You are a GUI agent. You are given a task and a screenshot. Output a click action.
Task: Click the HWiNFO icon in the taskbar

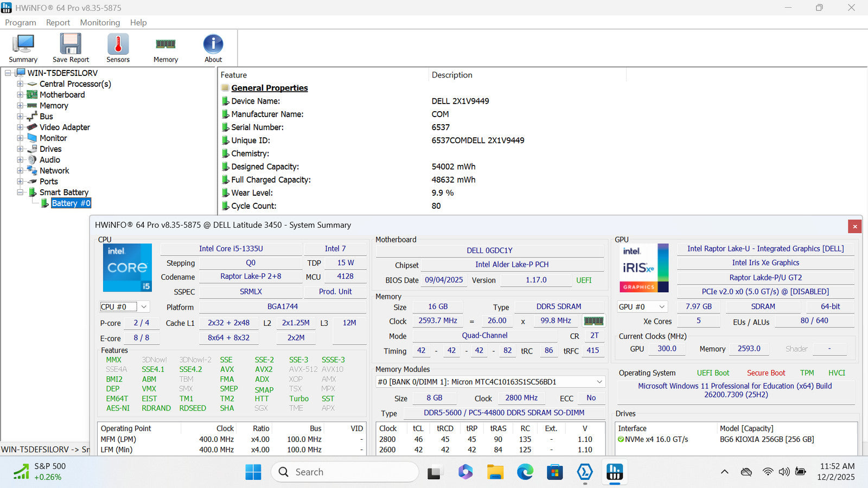click(614, 472)
